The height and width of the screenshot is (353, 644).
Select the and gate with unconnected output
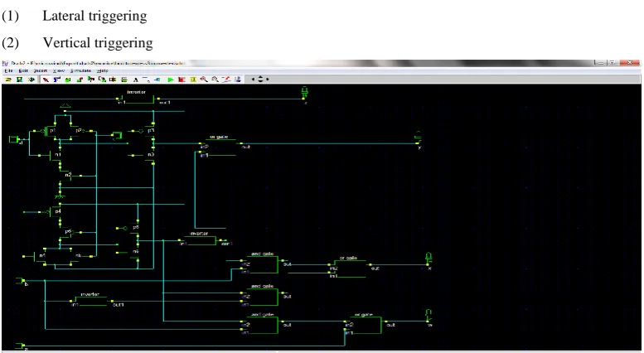pos(263,296)
